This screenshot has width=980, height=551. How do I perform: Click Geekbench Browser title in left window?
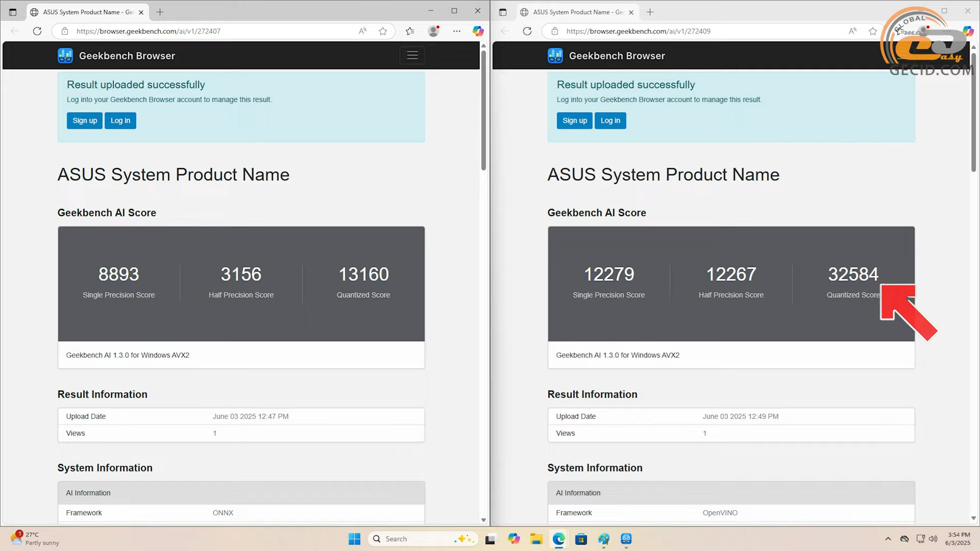[127, 56]
